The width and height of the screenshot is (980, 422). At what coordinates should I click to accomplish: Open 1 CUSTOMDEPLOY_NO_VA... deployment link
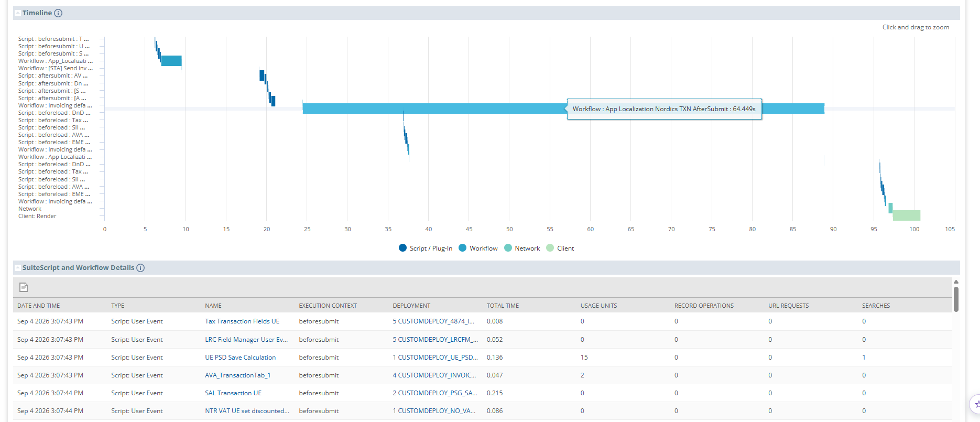click(434, 411)
